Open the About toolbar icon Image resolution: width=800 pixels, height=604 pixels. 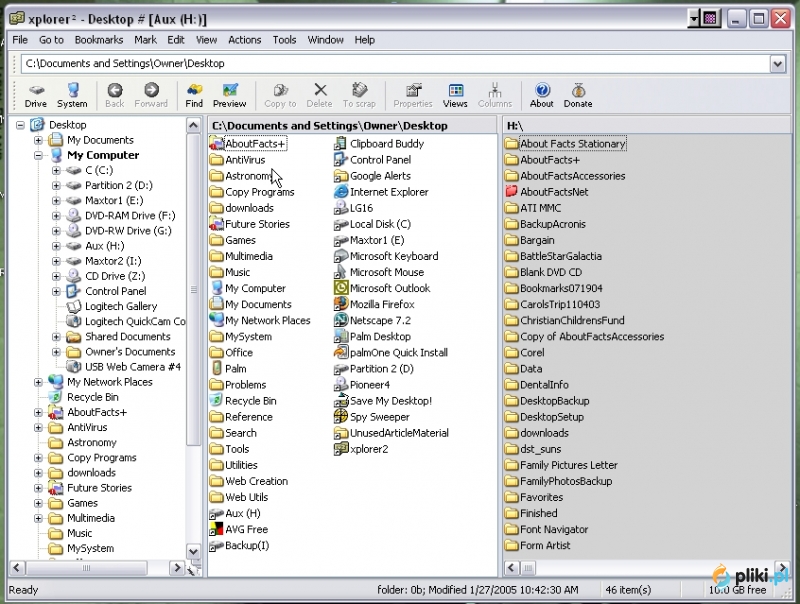542,95
